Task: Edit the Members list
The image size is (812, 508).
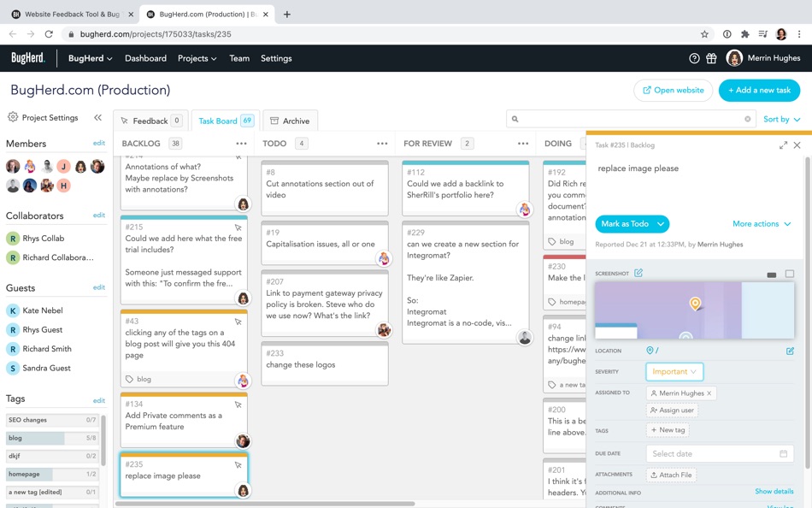Action: click(x=99, y=143)
